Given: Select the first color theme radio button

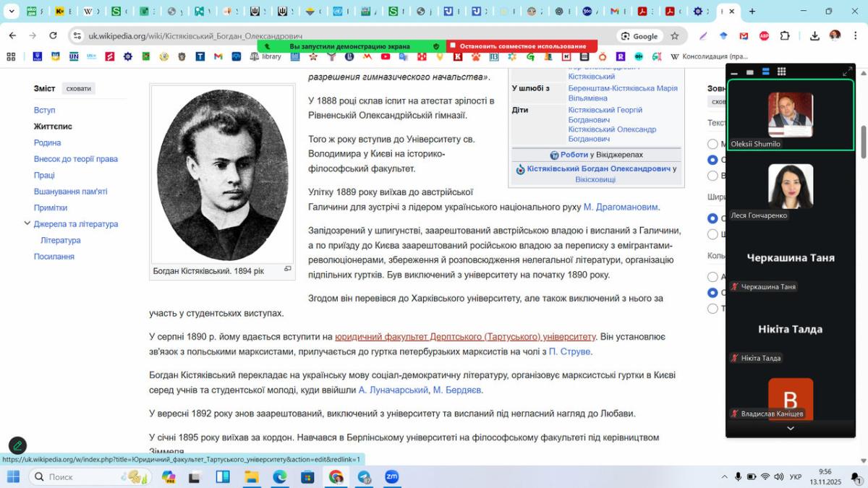Looking at the screenshot, I should (x=712, y=277).
